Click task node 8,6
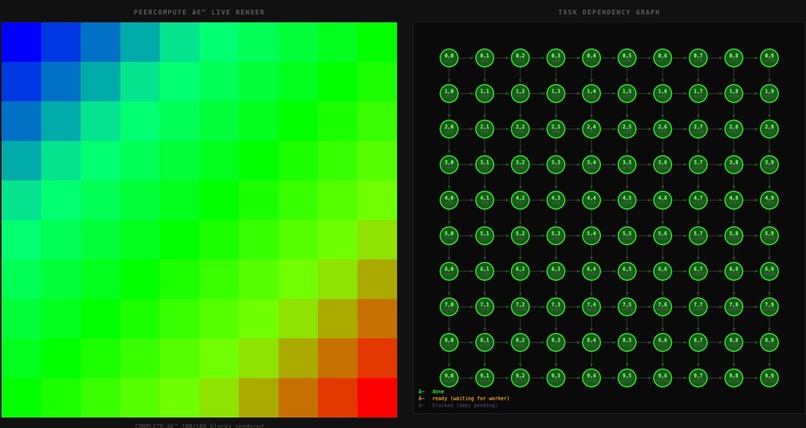 coord(663,342)
